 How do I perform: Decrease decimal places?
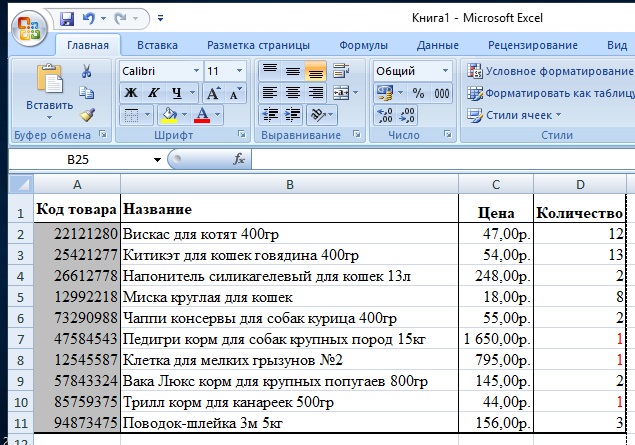tap(407, 115)
